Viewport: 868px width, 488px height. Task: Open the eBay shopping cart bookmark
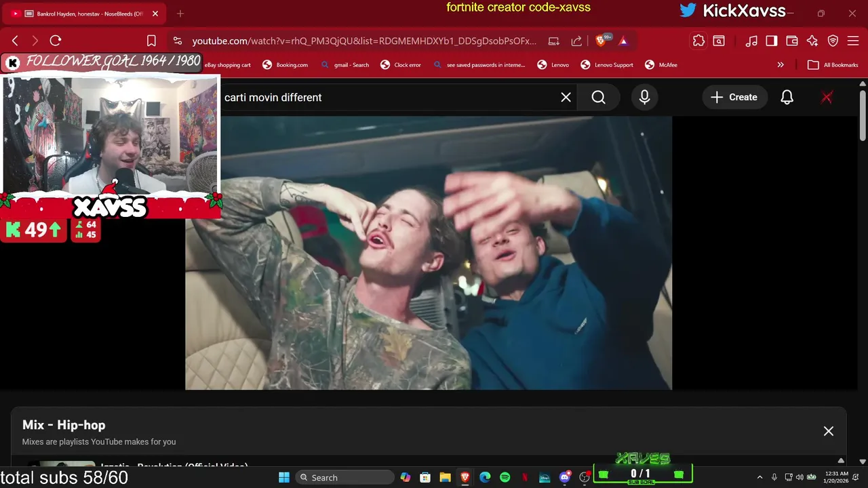coord(228,65)
